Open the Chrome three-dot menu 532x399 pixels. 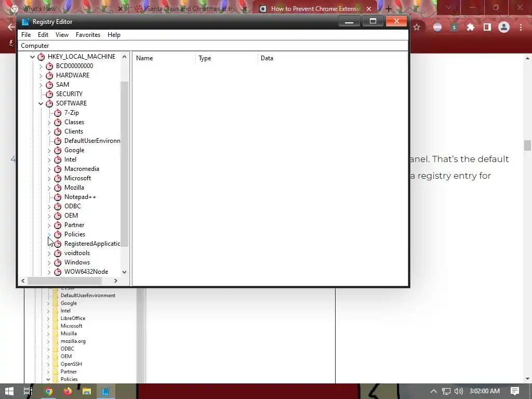(x=521, y=27)
